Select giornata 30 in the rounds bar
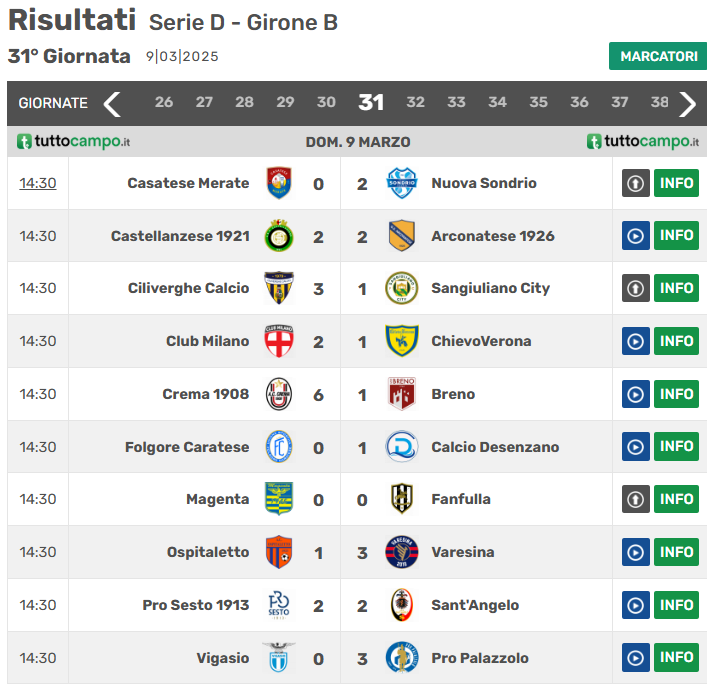The height and width of the screenshot is (691, 707). coord(326,102)
